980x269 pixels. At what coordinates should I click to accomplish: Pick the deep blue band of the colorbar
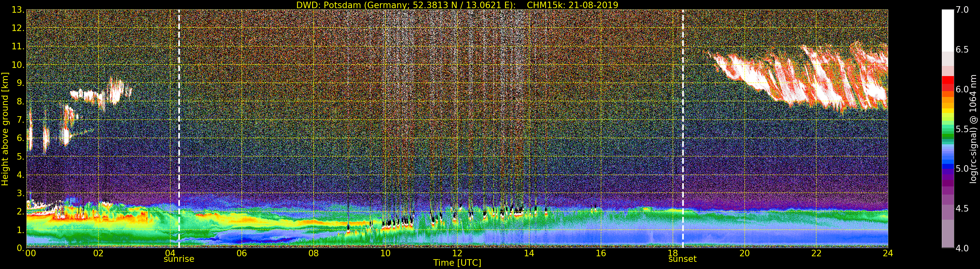(x=948, y=166)
